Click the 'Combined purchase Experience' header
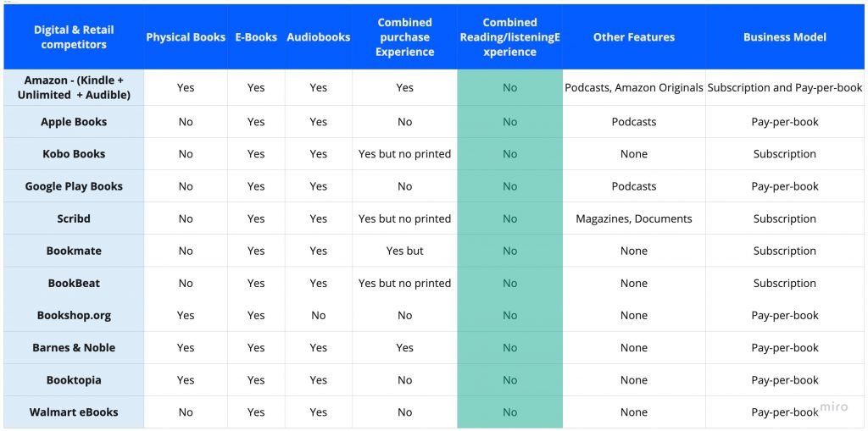 pyautogui.click(x=405, y=37)
